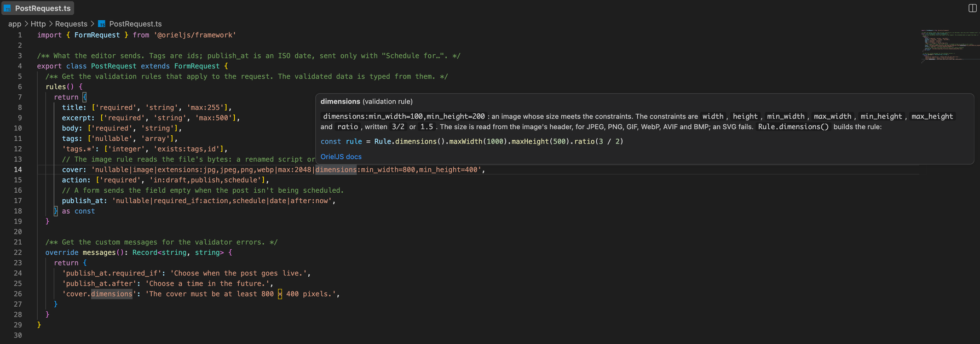The height and width of the screenshot is (344, 980).
Task: Click 'PostRequest' in the class declaration
Action: tap(113, 66)
